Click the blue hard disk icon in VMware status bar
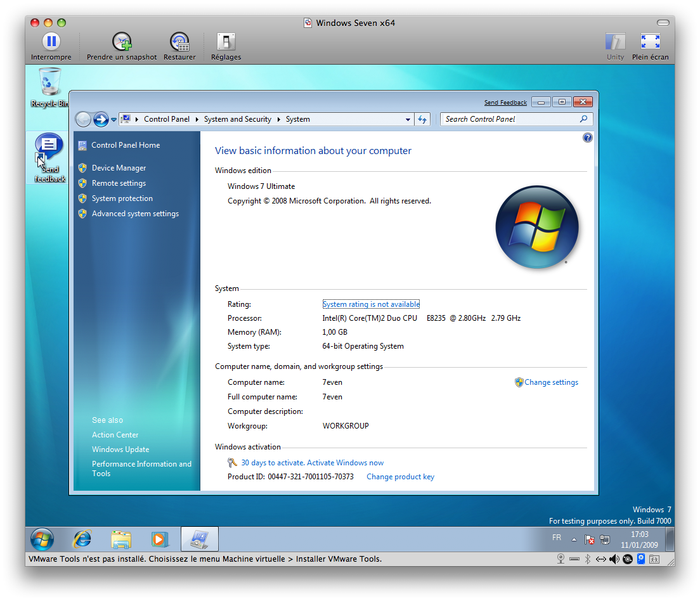This screenshot has height=601, width=700. tap(641, 559)
